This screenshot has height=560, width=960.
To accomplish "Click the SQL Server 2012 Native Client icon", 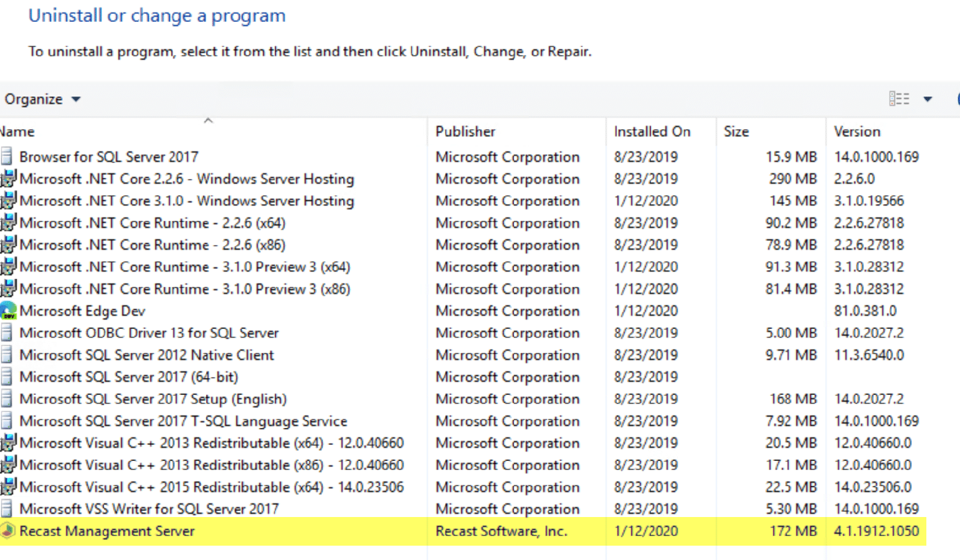I will pyautogui.click(x=7, y=354).
